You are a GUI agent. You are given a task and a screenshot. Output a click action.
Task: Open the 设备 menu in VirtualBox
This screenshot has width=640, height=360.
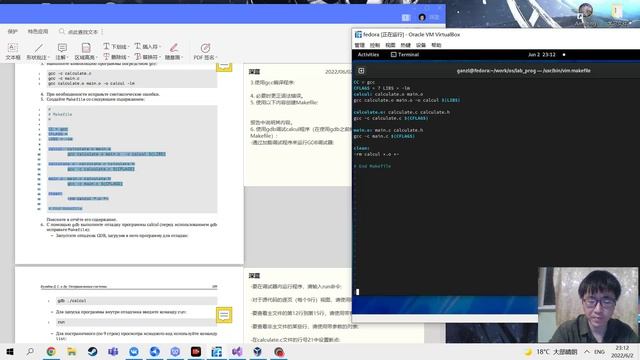421,45
